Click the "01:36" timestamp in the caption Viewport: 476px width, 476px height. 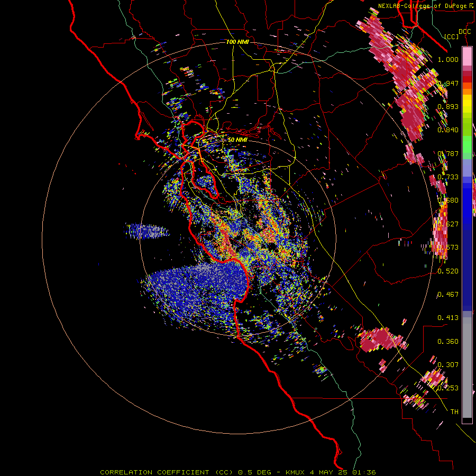click(x=364, y=472)
